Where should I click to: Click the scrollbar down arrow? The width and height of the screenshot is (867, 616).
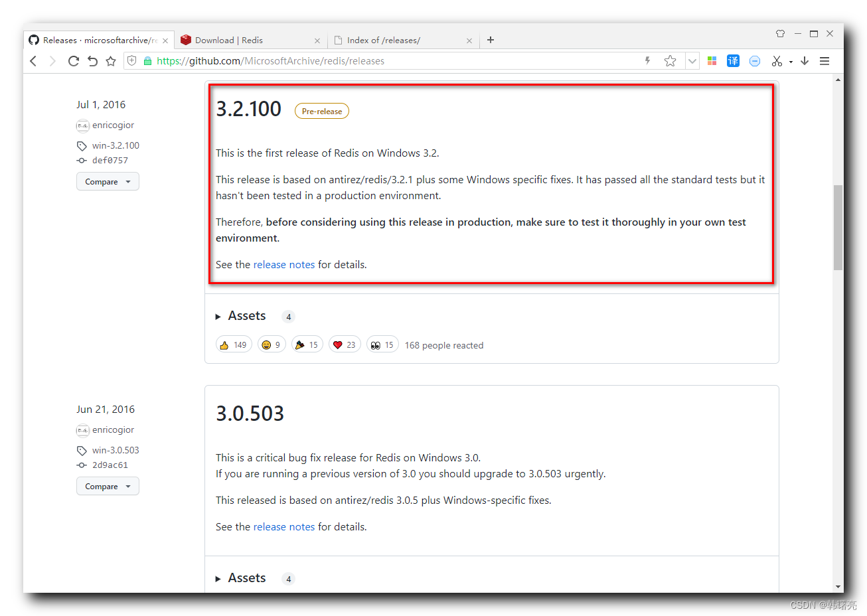838,587
